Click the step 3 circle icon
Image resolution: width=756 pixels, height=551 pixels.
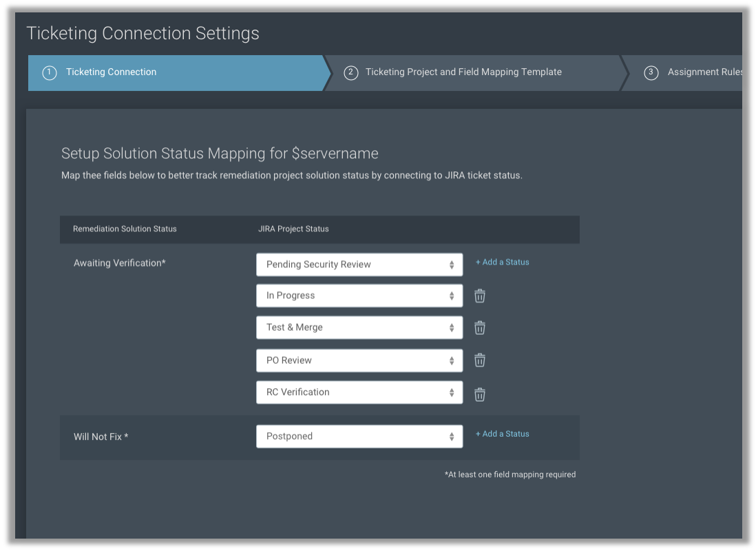[x=651, y=73]
